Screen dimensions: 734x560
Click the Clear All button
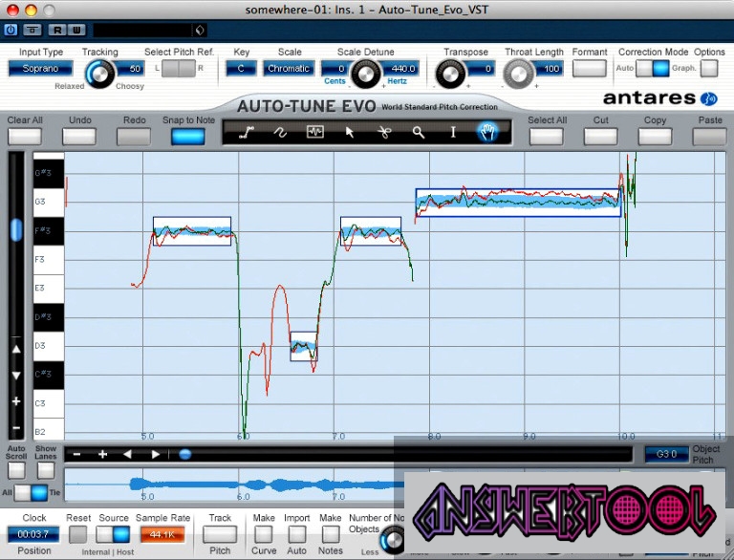click(24, 137)
